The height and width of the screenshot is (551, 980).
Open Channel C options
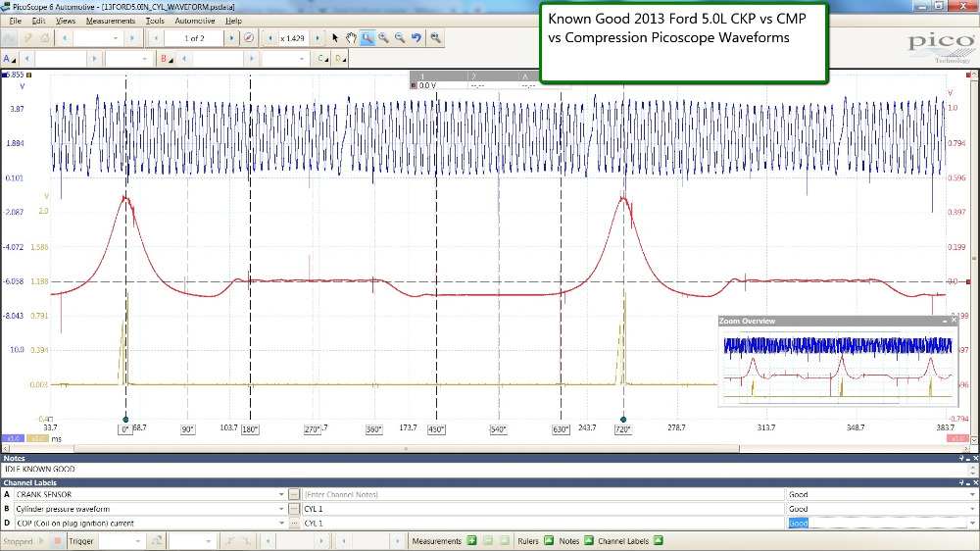322,59
